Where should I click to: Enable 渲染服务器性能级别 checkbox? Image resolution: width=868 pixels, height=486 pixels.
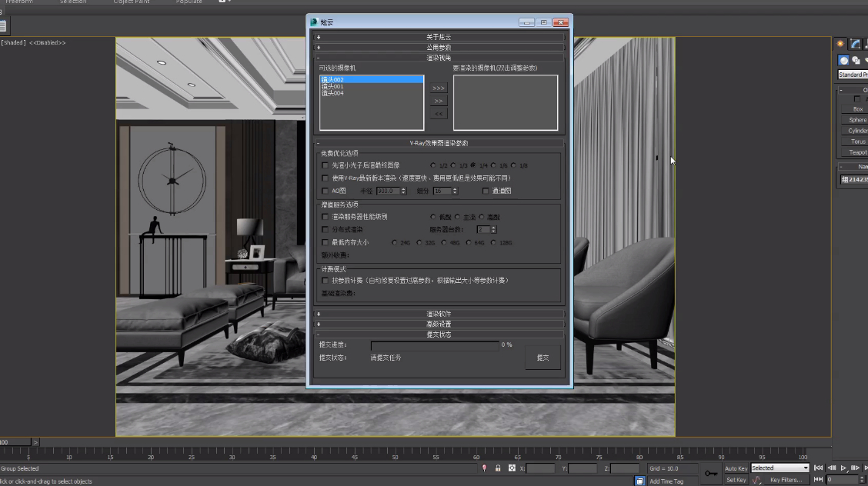pyautogui.click(x=325, y=217)
